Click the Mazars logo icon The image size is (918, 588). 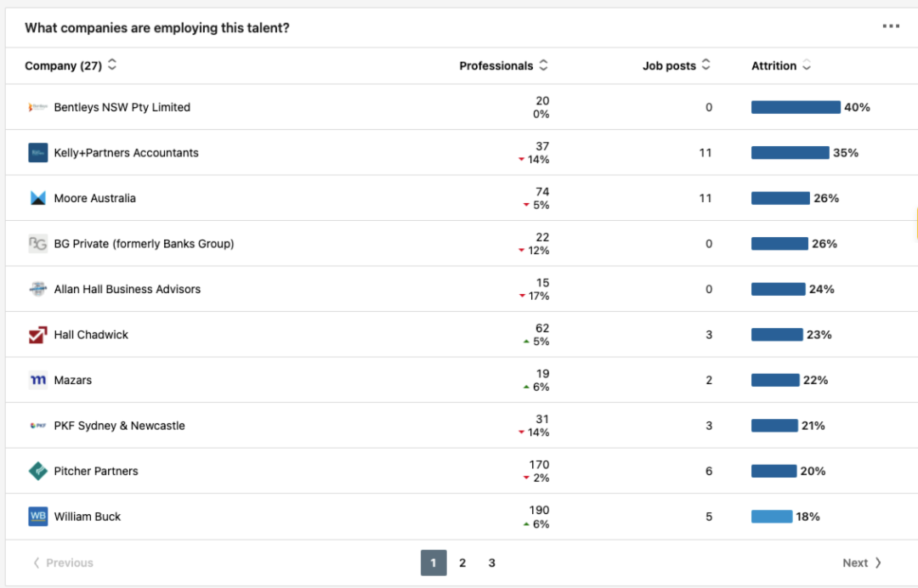[37, 381]
